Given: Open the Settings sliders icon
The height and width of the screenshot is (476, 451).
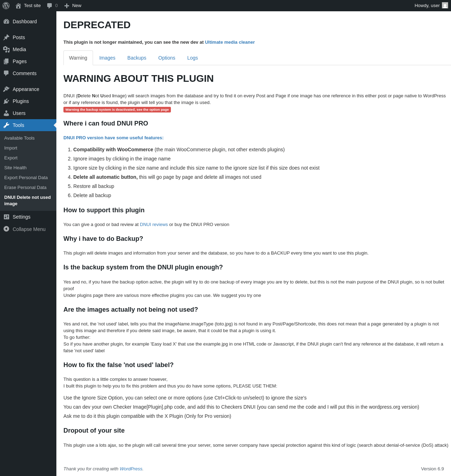Looking at the screenshot, I should (x=6, y=217).
